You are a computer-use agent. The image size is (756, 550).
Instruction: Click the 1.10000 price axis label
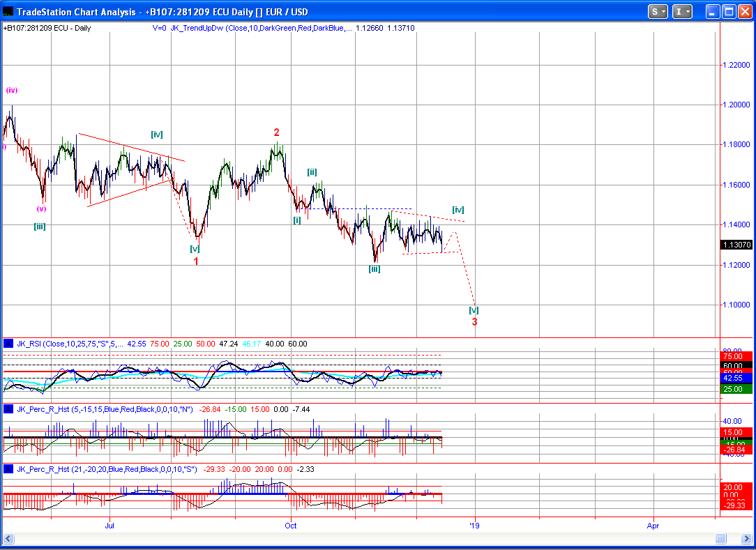point(736,305)
